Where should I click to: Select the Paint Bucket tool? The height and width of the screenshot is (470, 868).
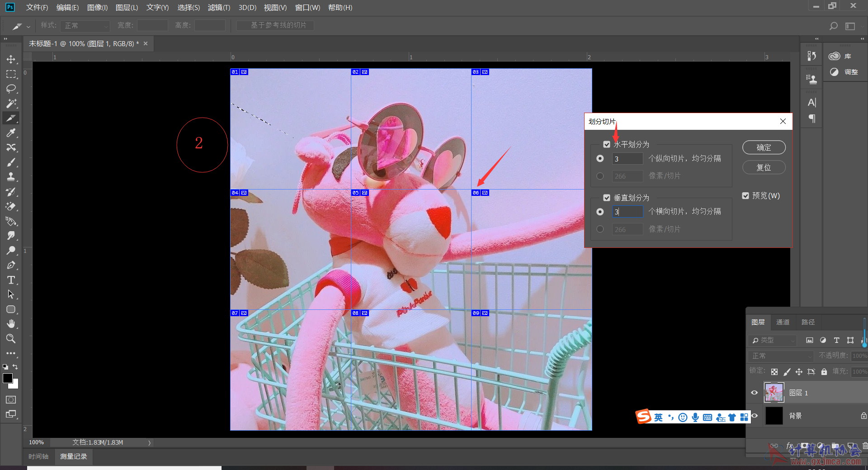(x=11, y=221)
